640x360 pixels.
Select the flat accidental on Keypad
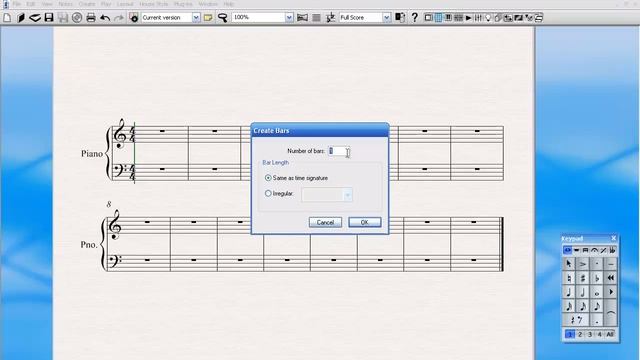596,278
